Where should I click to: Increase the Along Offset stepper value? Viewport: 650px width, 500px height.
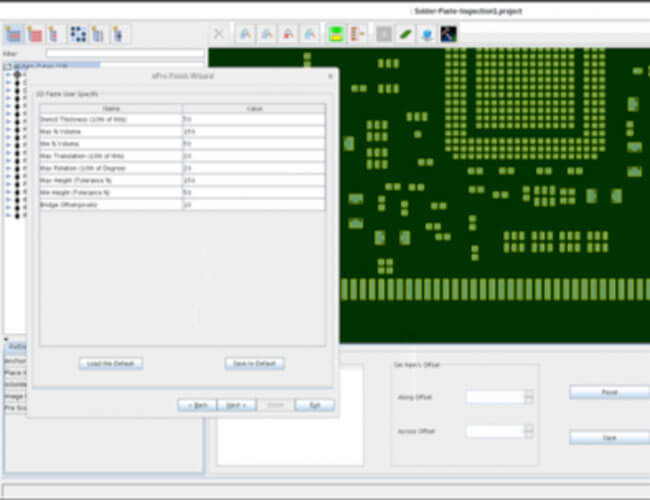click(x=528, y=393)
